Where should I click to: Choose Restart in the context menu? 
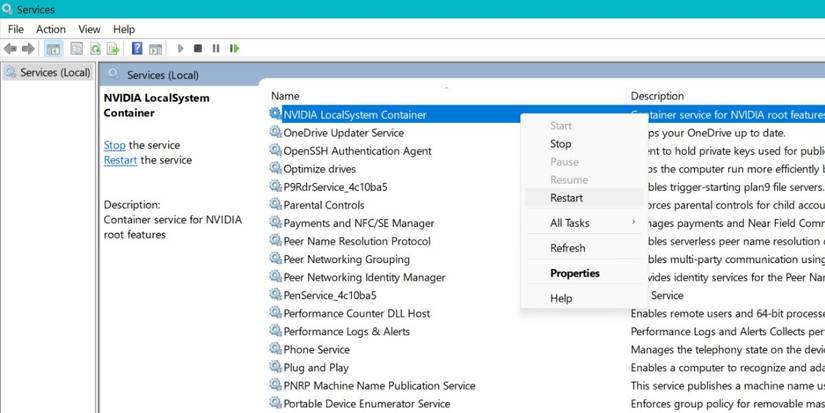click(x=566, y=198)
